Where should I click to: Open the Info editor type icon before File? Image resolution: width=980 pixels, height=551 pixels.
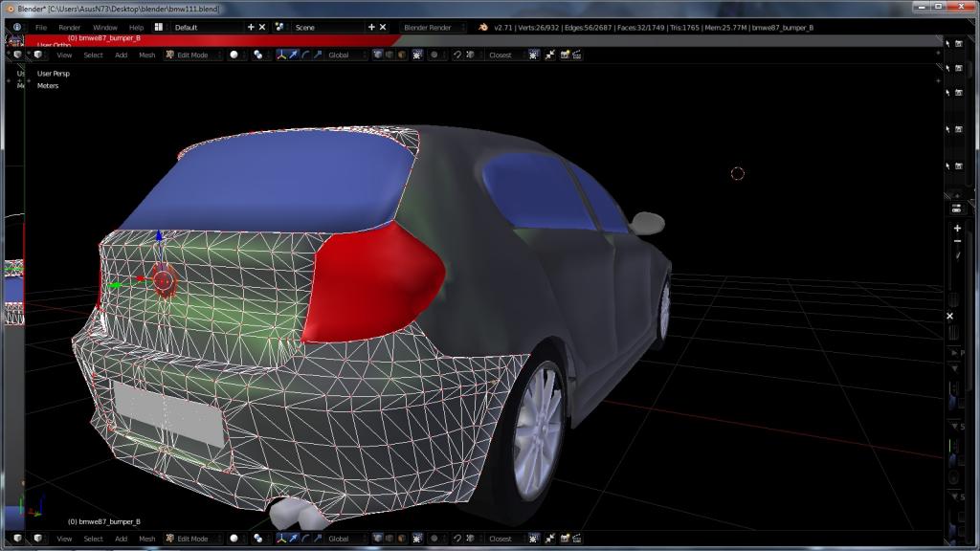coord(17,28)
